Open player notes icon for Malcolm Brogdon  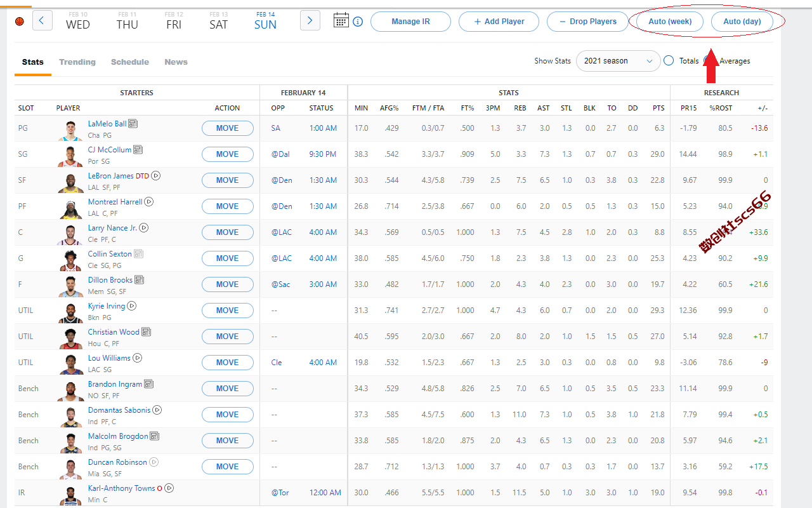coord(155,436)
